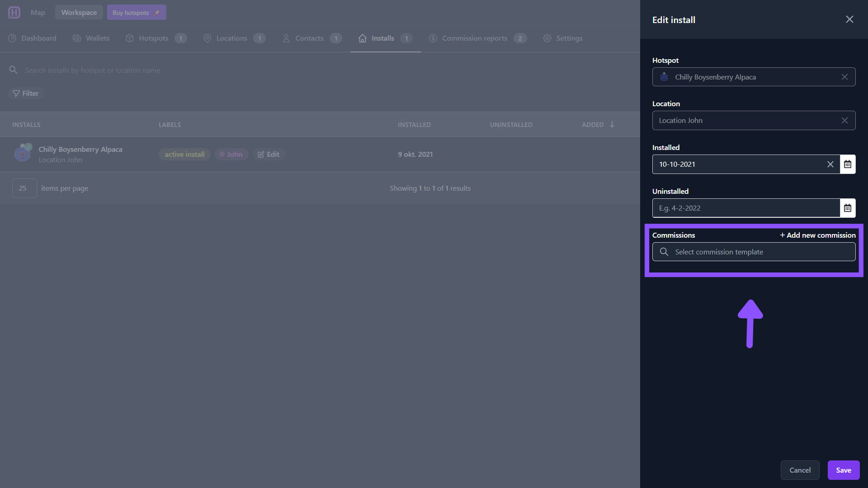Click Add new commission
This screenshot has width=868, height=488.
tap(818, 235)
